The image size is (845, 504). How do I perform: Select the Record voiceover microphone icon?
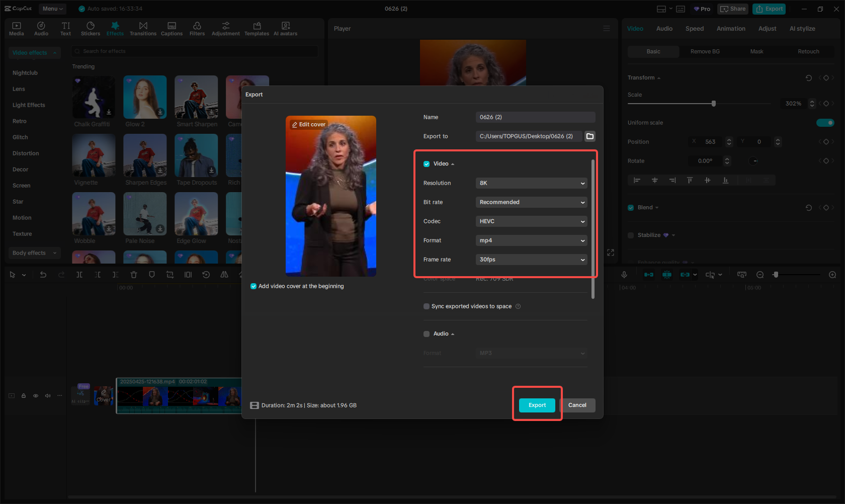(624, 275)
